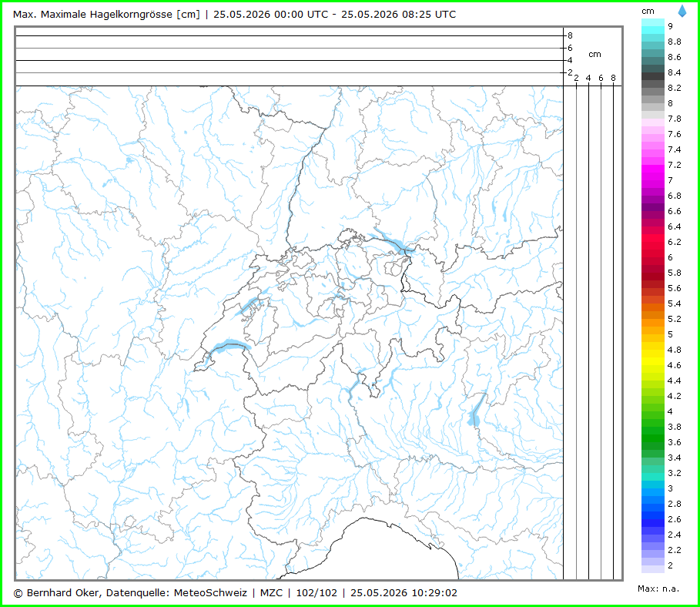The height and width of the screenshot is (607, 700).
Task: Pick the dark gray 8.4 cm swatch
Action: click(653, 72)
